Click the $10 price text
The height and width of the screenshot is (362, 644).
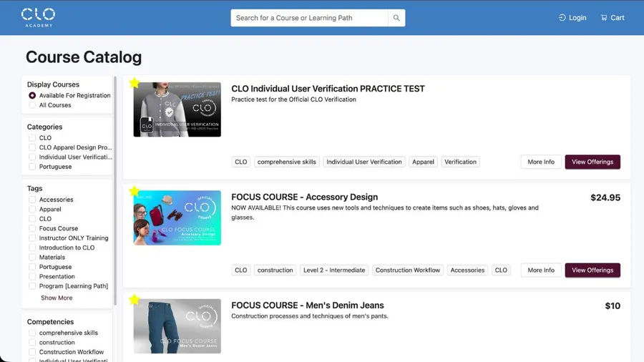[x=613, y=305]
